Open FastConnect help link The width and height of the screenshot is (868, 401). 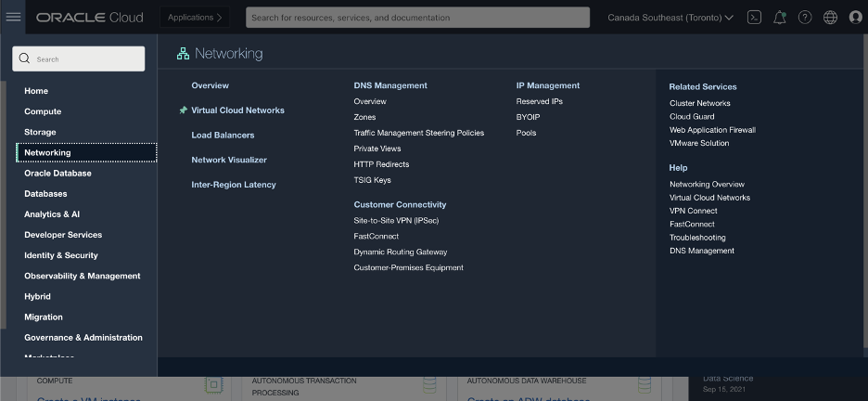(692, 224)
